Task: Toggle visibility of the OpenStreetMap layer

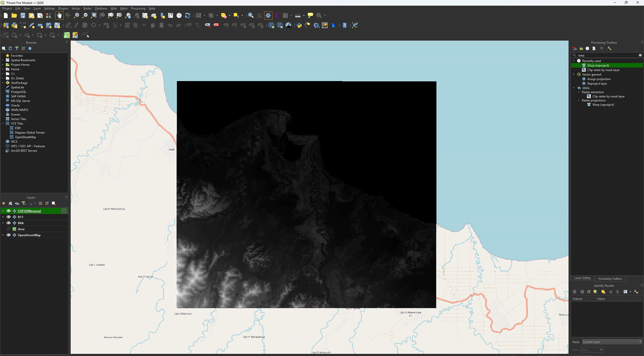Action: pyautogui.click(x=9, y=235)
